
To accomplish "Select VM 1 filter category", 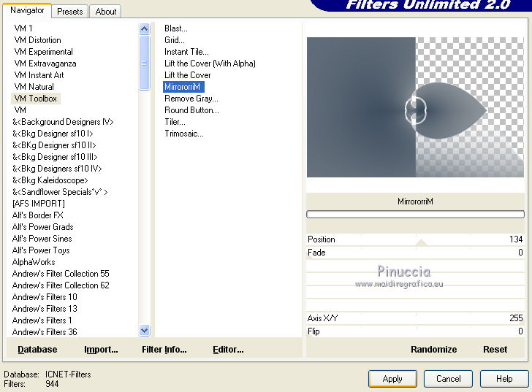I will (x=23, y=28).
